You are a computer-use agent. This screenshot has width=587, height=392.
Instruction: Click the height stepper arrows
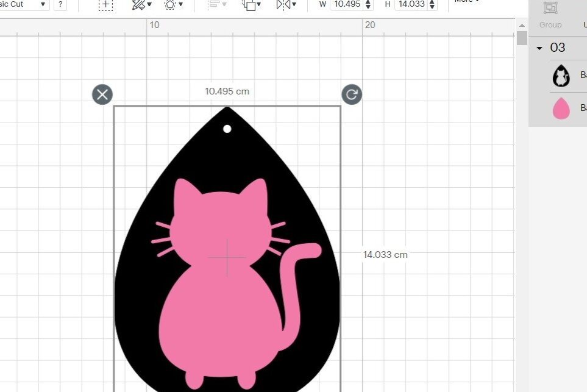pos(432,5)
